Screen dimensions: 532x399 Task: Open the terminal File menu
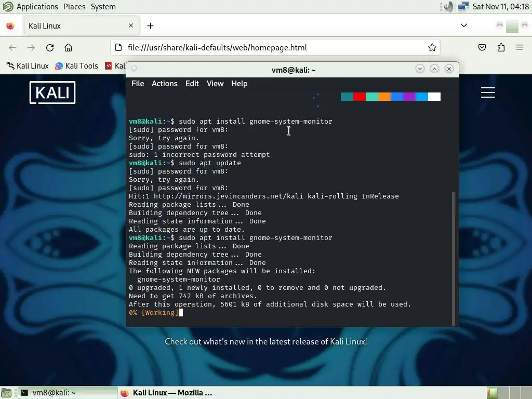tap(138, 84)
